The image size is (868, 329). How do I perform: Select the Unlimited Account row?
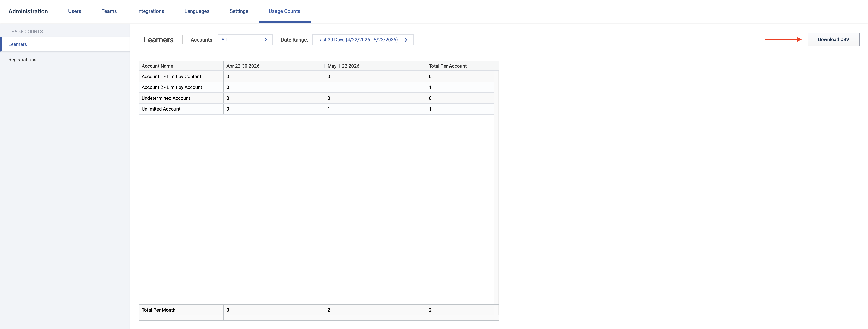(x=316, y=109)
